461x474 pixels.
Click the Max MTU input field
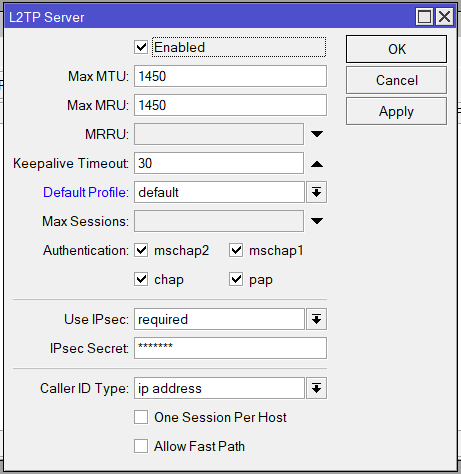[230, 76]
